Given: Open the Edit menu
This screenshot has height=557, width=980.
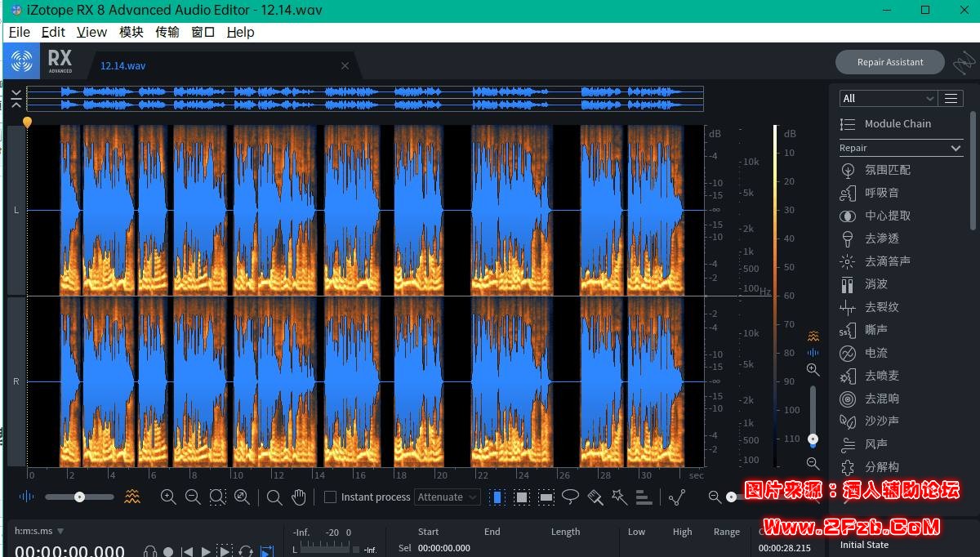Looking at the screenshot, I should pyautogui.click(x=53, y=32).
